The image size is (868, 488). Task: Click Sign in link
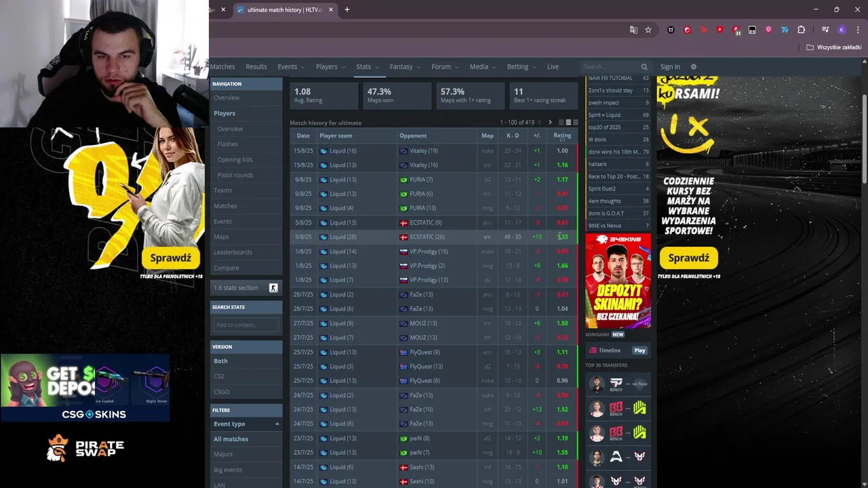tap(670, 66)
